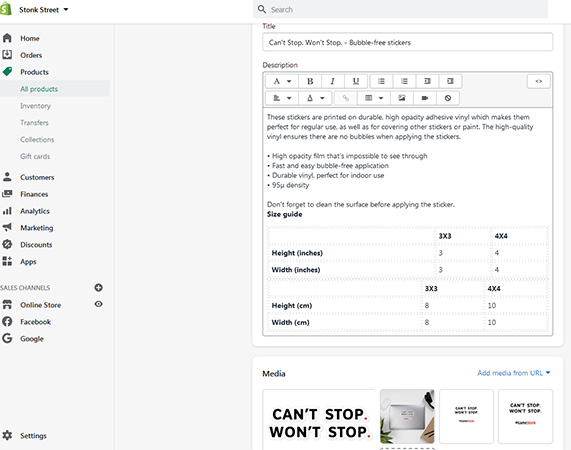The height and width of the screenshot is (450, 571).
Task: Open Add media from URL dropdown
Action: (514, 373)
